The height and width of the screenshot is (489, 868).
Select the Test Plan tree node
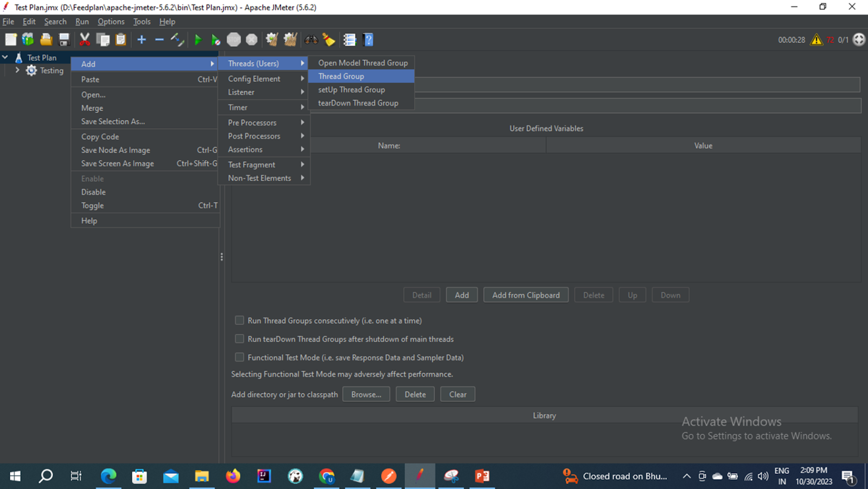tap(36, 58)
